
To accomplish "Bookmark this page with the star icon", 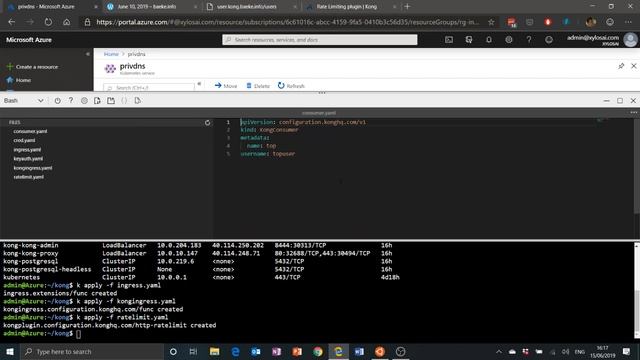I will [x=491, y=22].
